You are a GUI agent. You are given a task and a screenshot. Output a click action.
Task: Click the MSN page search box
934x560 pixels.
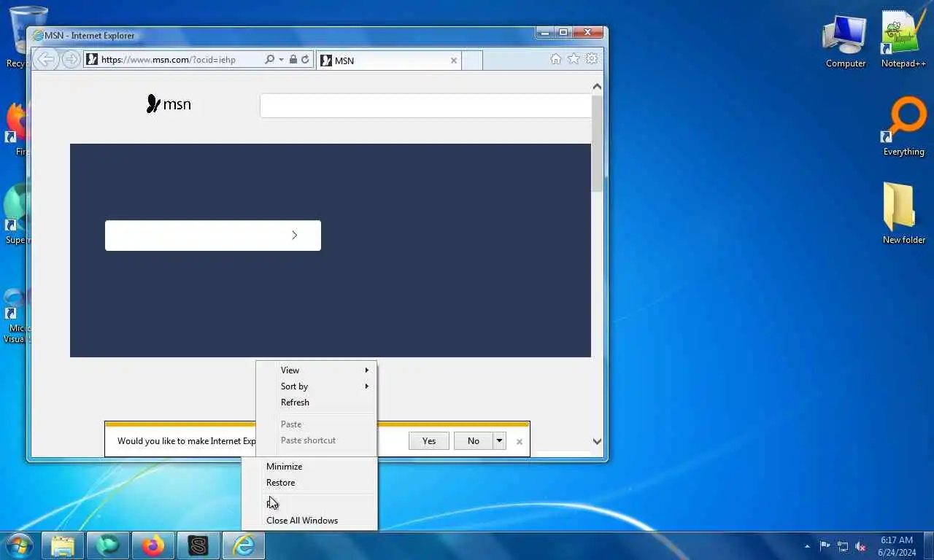[425, 106]
